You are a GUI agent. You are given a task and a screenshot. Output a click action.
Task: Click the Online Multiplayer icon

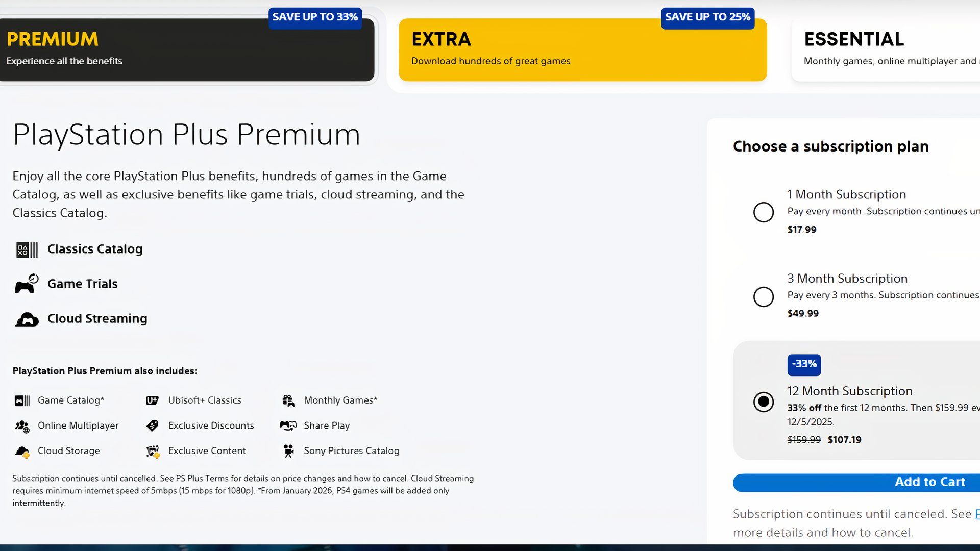pyautogui.click(x=22, y=426)
